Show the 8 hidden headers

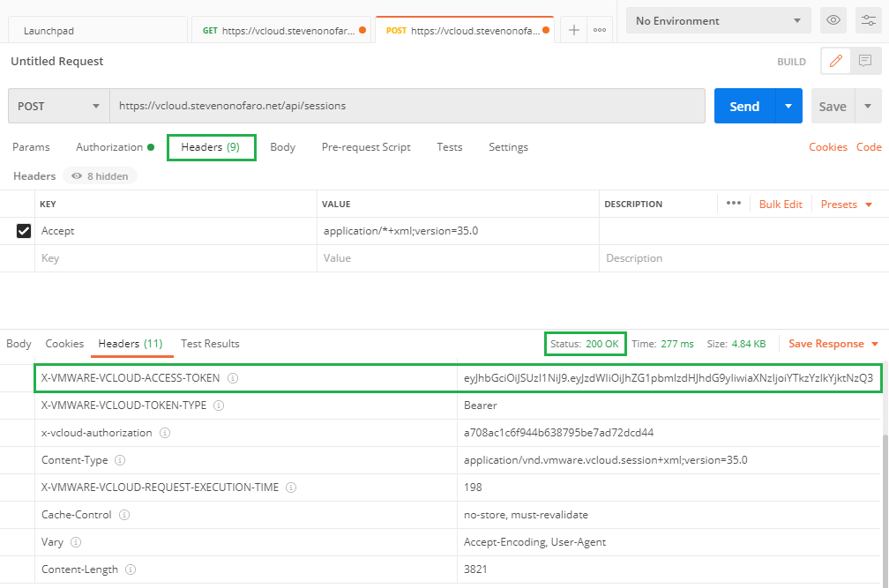pyautogui.click(x=100, y=176)
